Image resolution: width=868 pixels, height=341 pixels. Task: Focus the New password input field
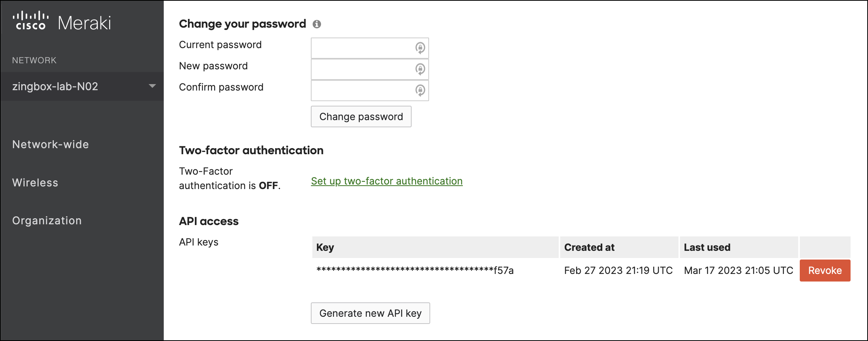point(362,69)
